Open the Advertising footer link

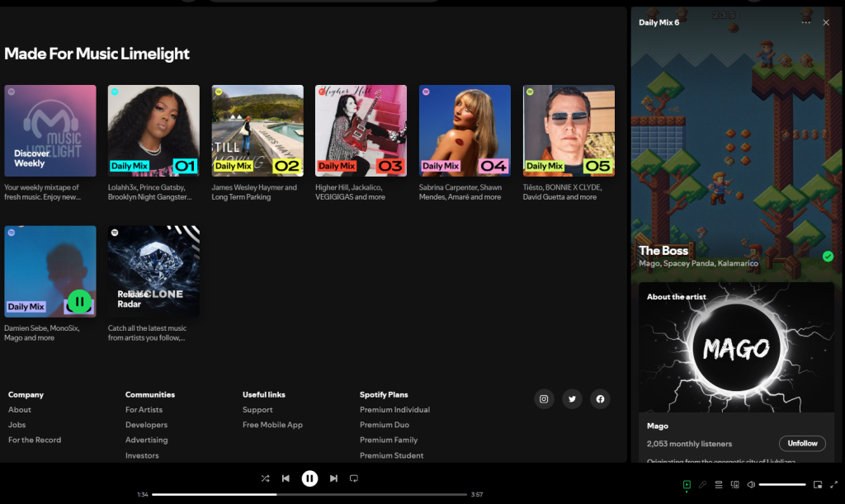(x=147, y=440)
